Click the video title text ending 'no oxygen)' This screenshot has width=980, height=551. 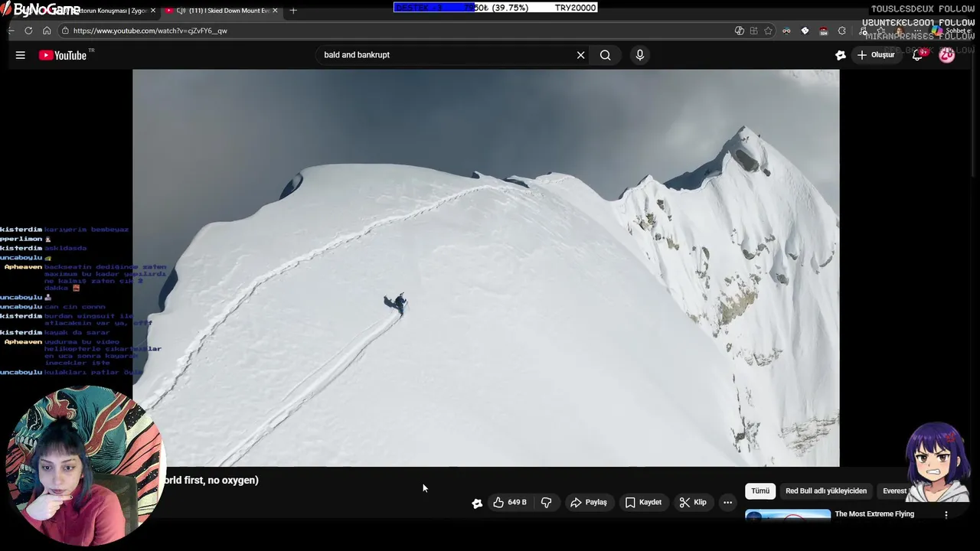coord(210,480)
